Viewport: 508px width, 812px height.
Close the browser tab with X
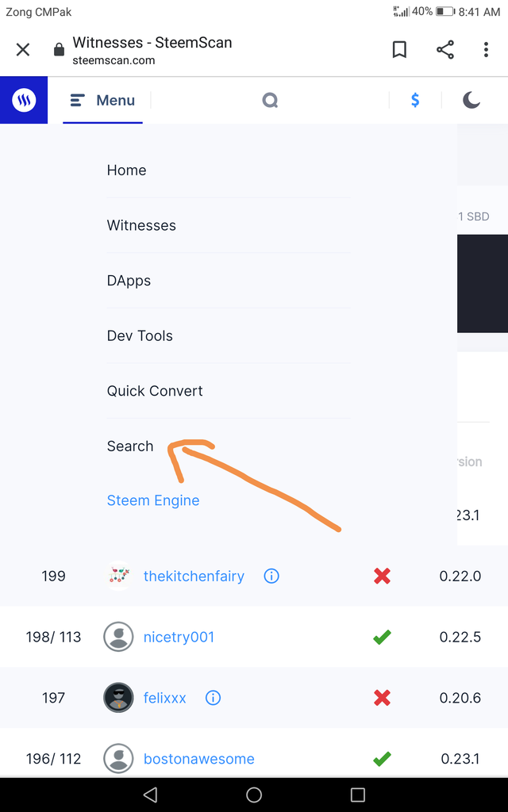[23, 50]
